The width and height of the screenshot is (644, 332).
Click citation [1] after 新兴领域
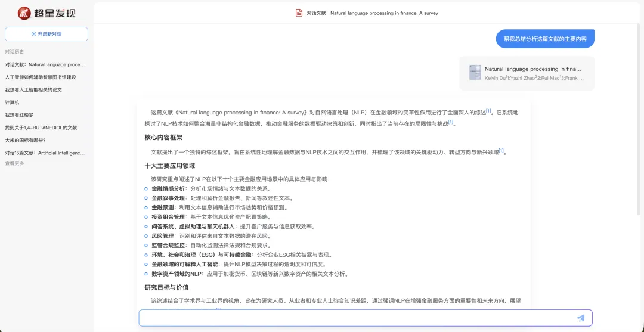point(501,151)
